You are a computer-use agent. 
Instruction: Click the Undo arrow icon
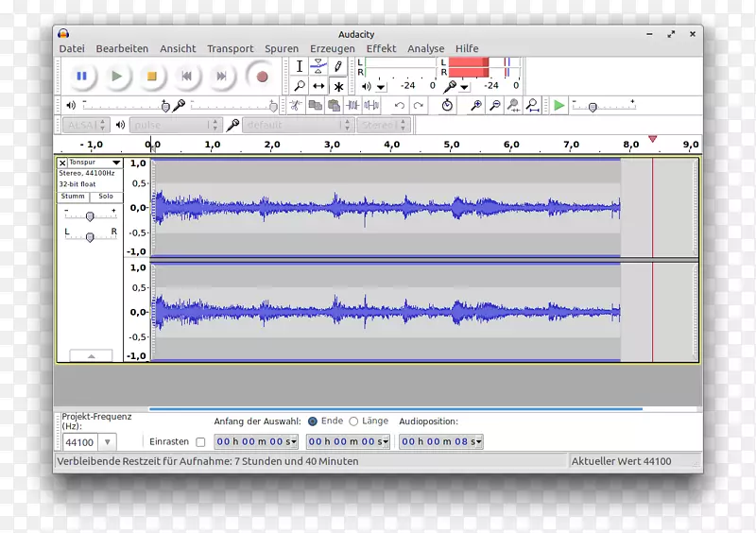coord(399,105)
